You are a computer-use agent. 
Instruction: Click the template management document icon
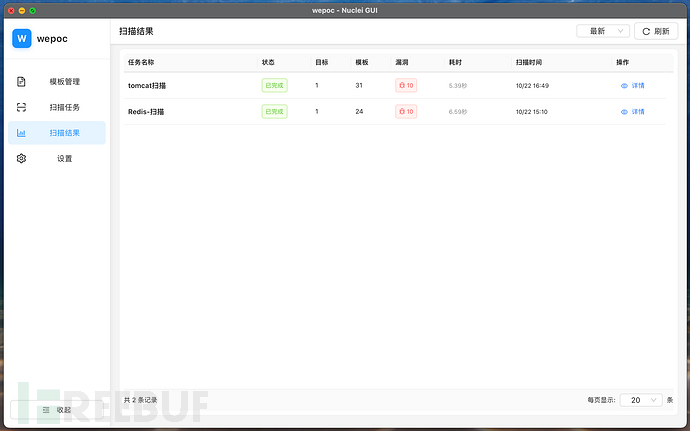(x=21, y=81)
